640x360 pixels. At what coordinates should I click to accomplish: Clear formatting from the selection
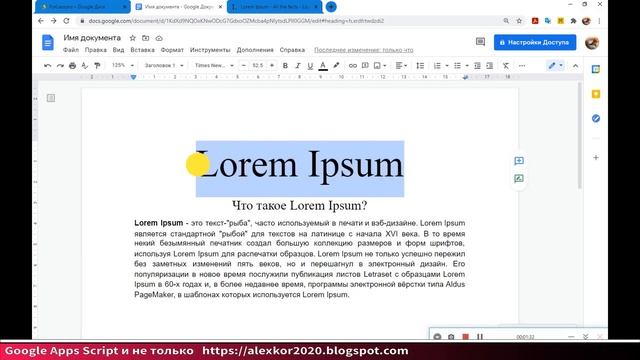(x=506, y=66)
